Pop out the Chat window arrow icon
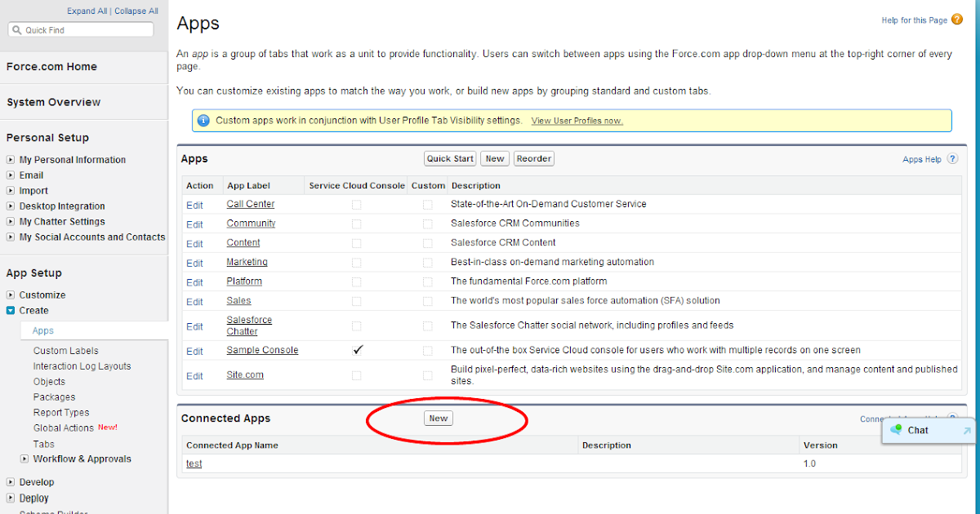Viewport: 980px width, 514px height. tap(967, 431)
